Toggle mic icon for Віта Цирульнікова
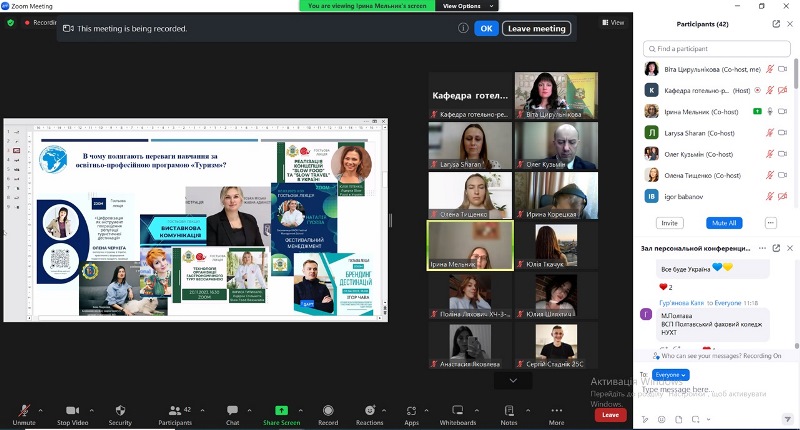The height and width of the screenshot is (430, 800). click(770, 69)
